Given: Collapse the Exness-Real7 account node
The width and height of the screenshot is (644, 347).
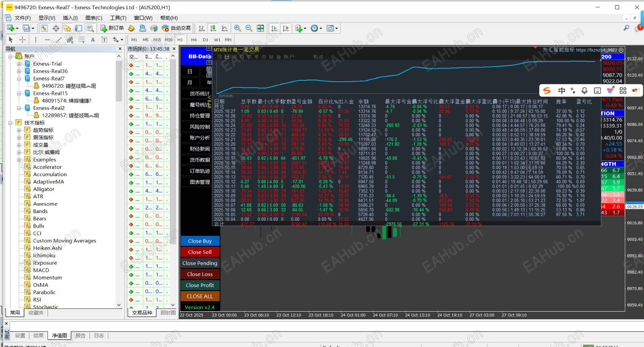Looking at the screenshot, I should (x=19, y=79).
